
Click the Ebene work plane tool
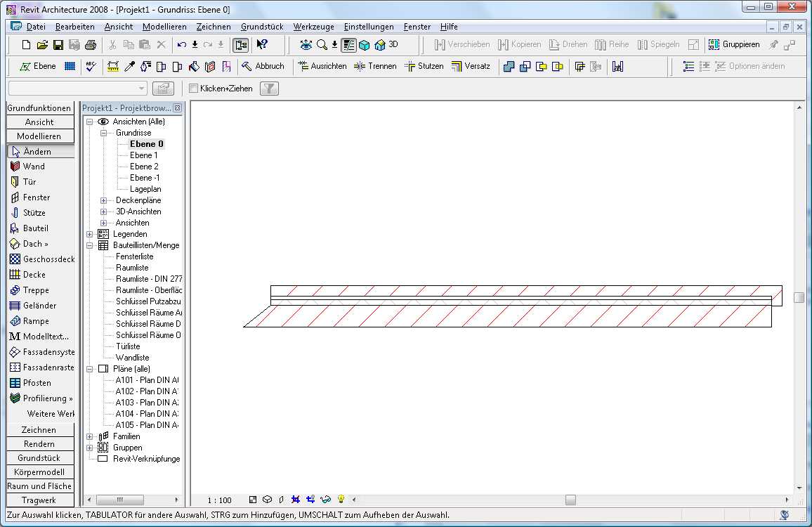pyautogui.click(x=37, y=66)
